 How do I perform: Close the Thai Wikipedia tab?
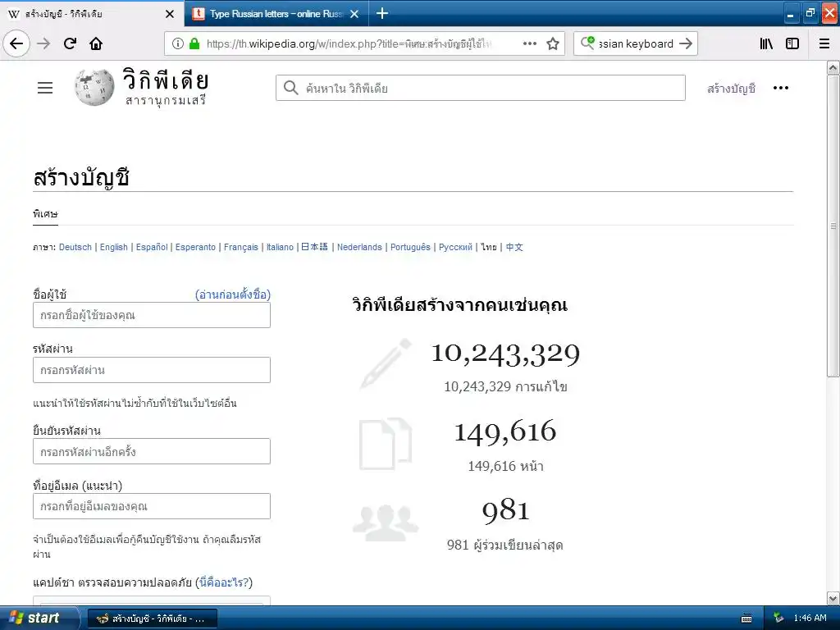point(170,14)
